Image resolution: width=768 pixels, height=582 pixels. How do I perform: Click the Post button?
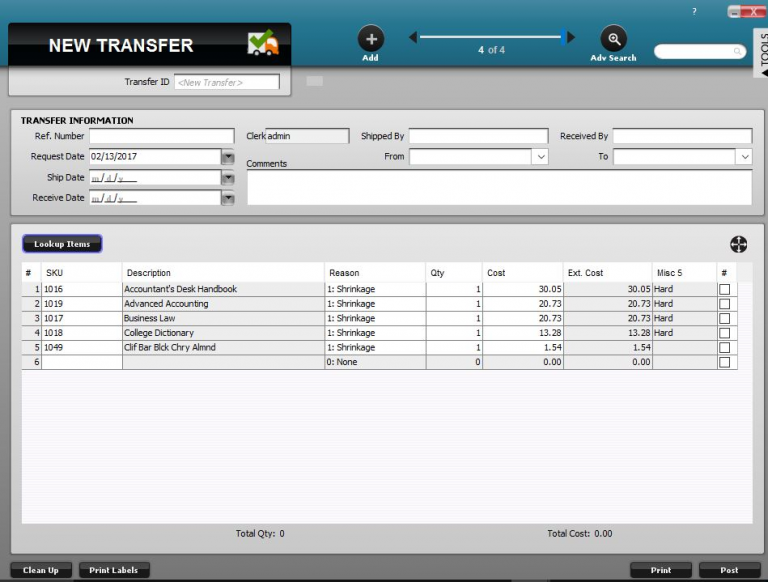pyautogui.click(x=729, y=570)
